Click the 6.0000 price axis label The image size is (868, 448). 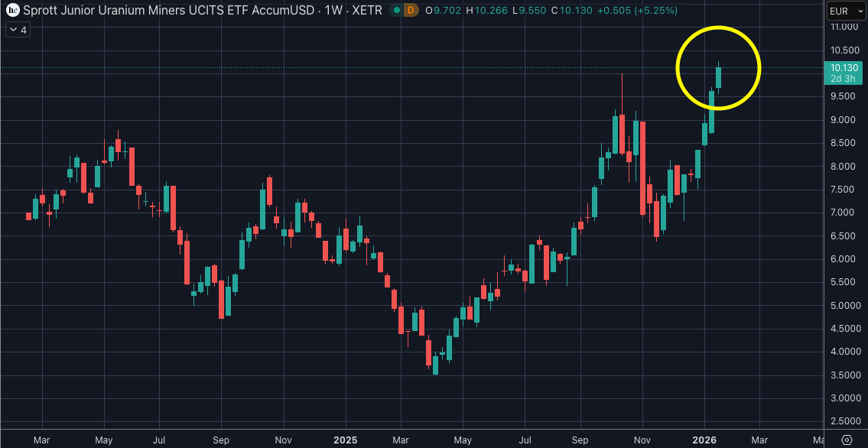[x=844, y=259]
